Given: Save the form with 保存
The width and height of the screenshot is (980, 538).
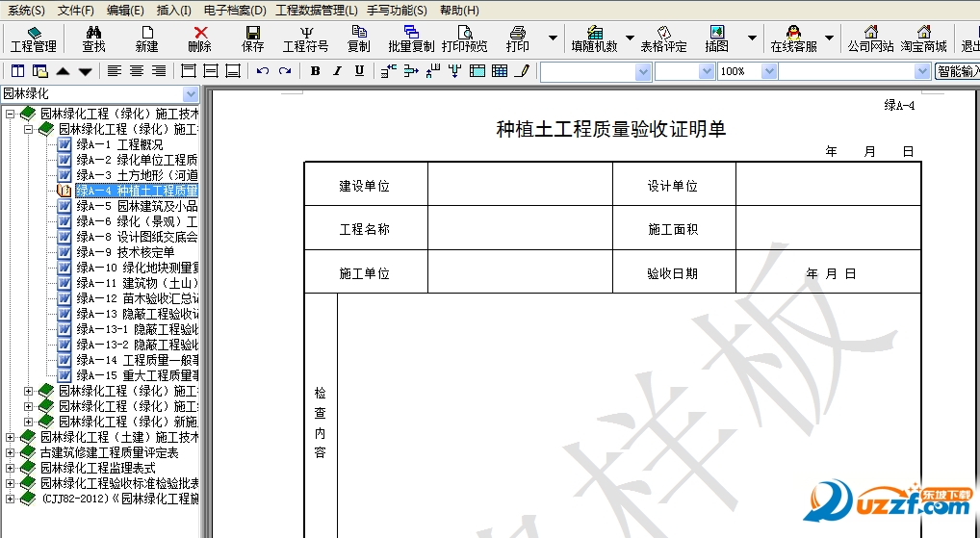Looking at the screenshot, I should 253,38.
